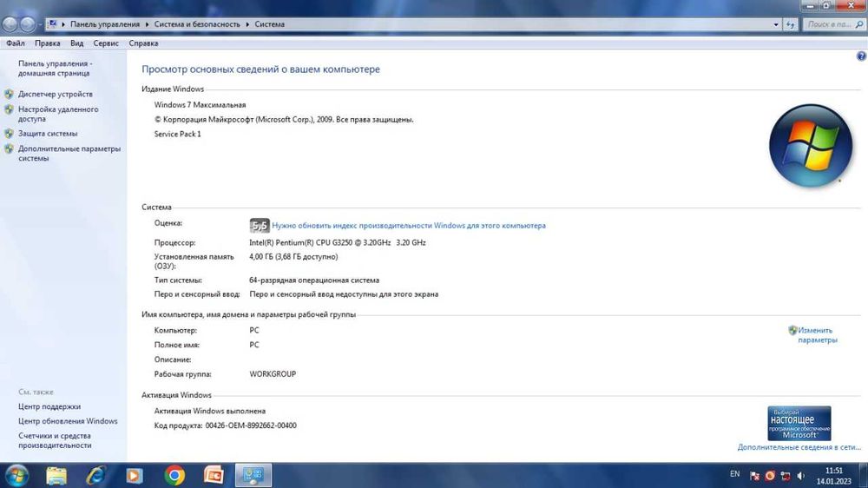Click the shield icon beside Диспетчер устройств
This screenshot has width=868, height=488.
(x=9, y=94)
